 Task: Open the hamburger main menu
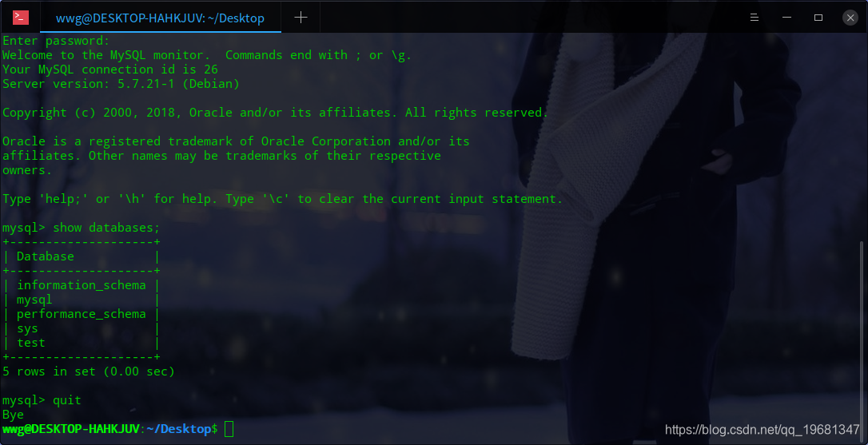click(754, 18)
